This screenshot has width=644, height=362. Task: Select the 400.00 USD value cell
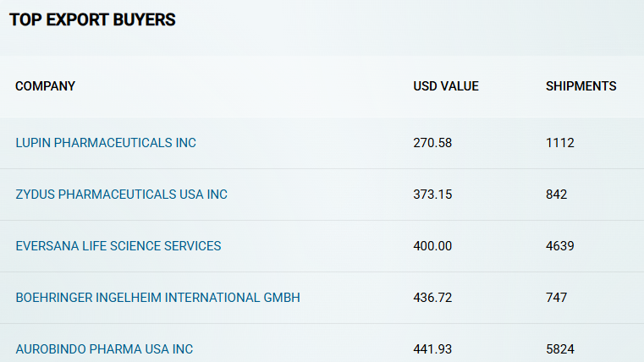pyautogui.click(x=432, y=246)
